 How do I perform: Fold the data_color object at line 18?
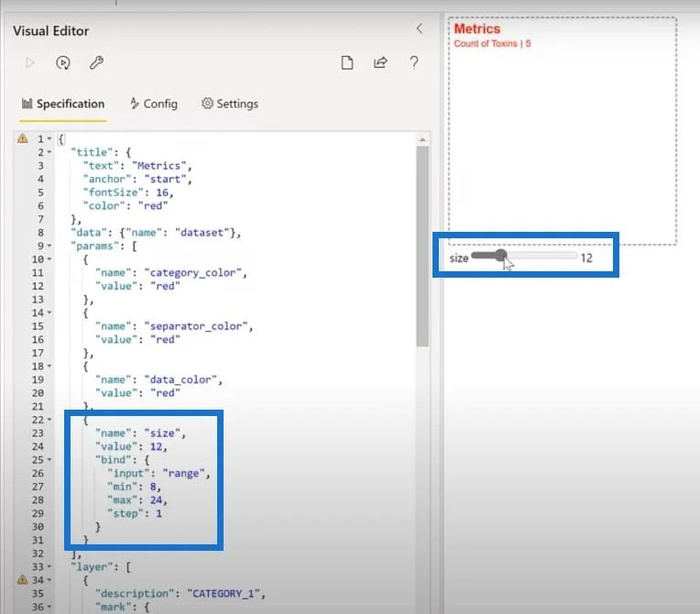49,367
